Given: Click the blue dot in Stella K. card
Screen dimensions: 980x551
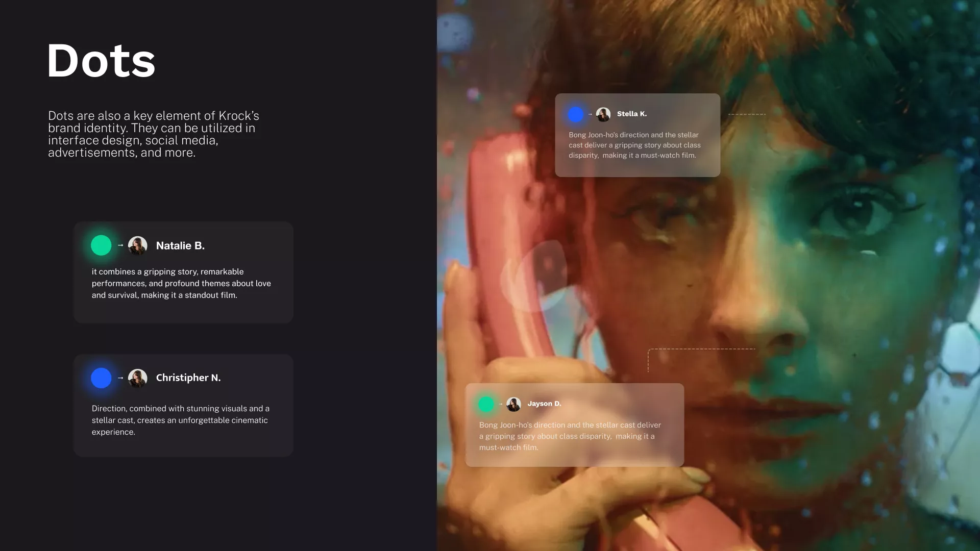Looking at the screenshot, I should click(575, 114).
